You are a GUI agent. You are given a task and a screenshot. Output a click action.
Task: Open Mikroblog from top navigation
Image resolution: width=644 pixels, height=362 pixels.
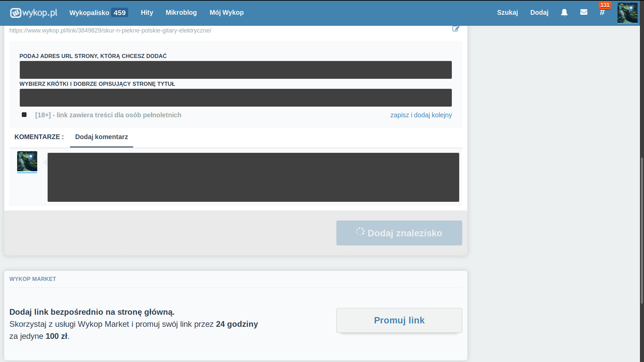coord(181,13)
